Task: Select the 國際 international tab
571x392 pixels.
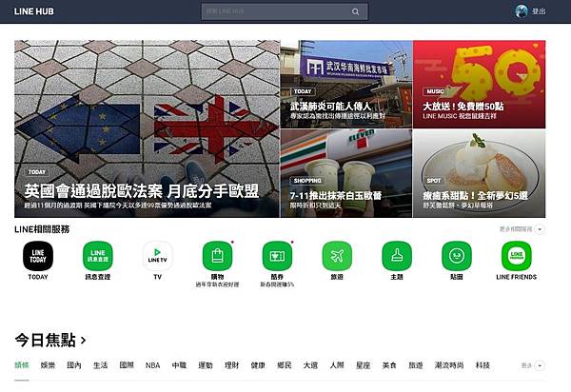Action: point(127,365)
